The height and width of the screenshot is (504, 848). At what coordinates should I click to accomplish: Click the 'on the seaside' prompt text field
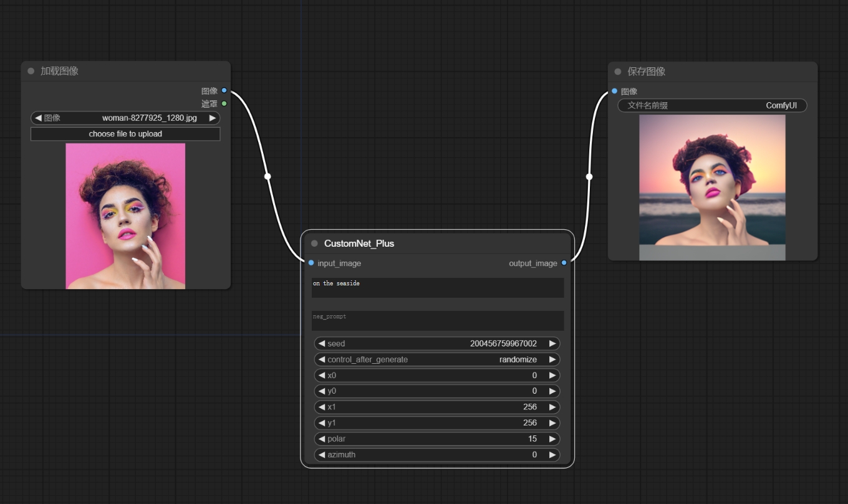[x=437, y=288]
